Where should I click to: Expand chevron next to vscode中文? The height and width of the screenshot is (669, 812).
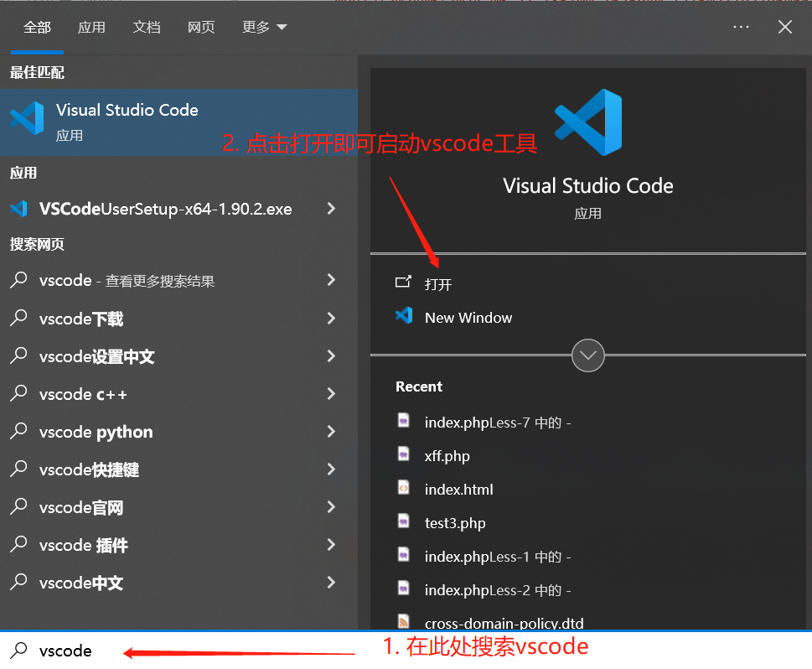click(332, 583)
